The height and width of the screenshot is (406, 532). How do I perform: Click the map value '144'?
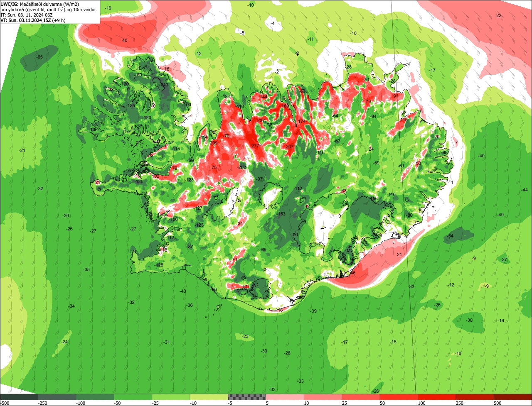(263, 97)
